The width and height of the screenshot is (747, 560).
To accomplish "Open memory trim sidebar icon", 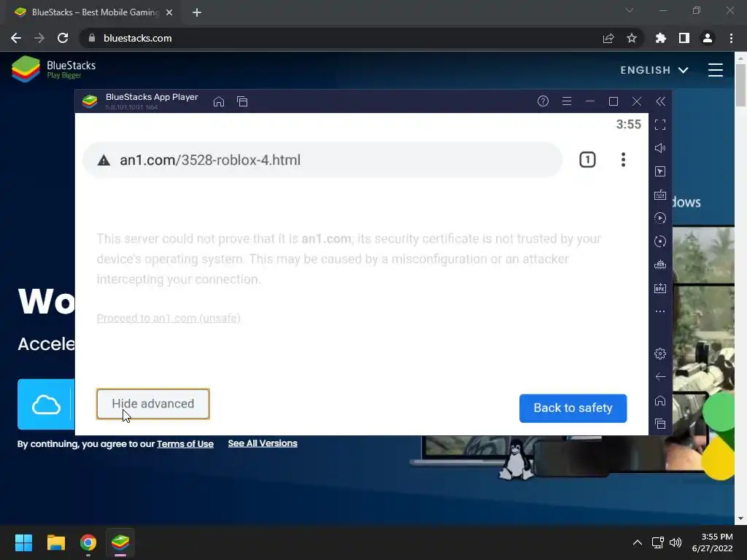I will 659,265.
